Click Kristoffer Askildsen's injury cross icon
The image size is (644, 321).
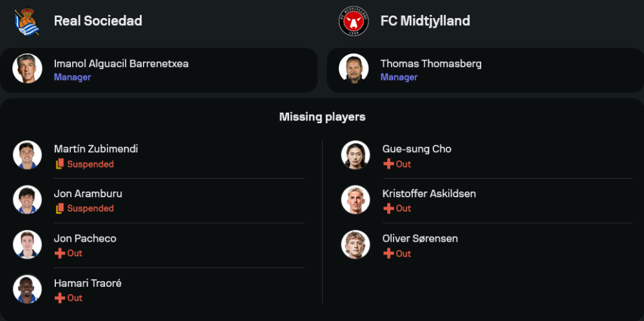tap(388, 209)
